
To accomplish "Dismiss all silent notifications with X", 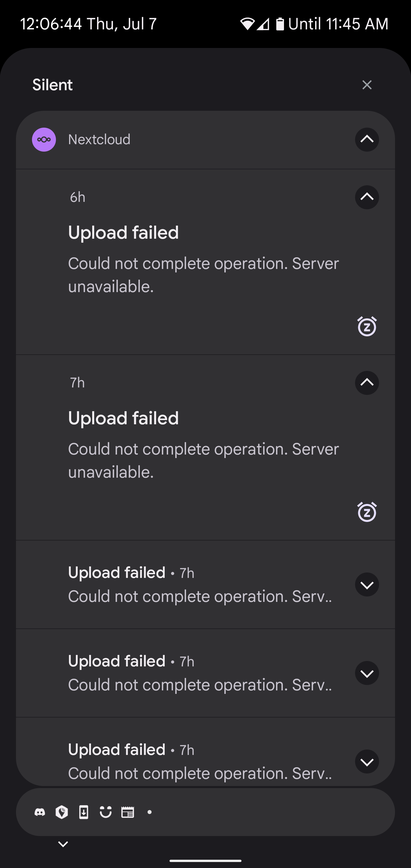I will tap(367, 85).
